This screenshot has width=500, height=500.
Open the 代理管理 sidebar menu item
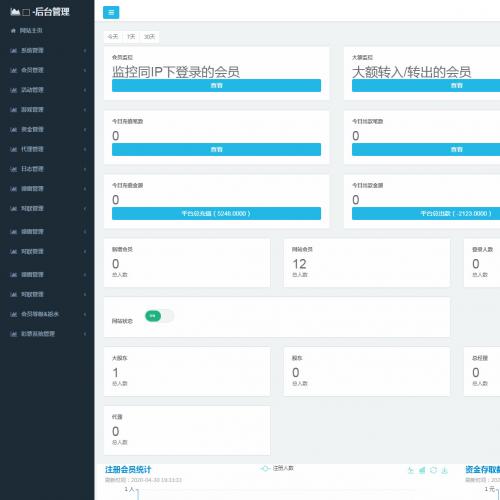tap(32, 149)
